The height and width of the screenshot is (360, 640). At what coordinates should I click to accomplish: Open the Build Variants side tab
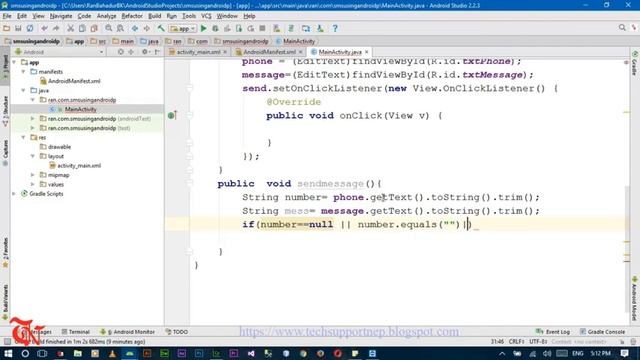coord(5,301)
